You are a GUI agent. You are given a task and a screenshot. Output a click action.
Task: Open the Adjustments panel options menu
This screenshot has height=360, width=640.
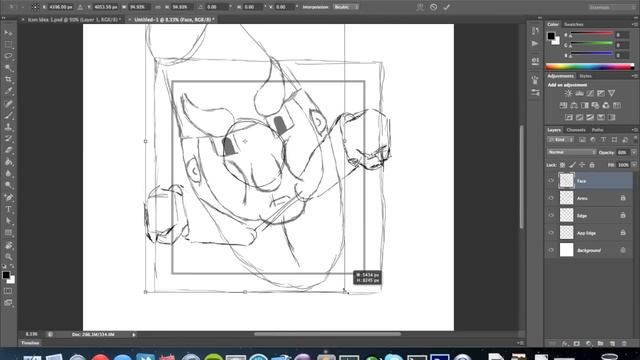(x=634, y=76)
